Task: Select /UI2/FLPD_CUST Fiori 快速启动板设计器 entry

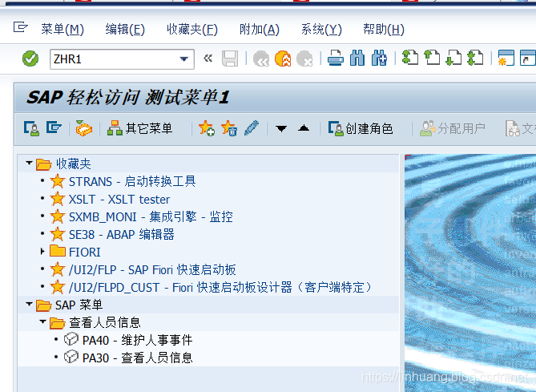Action: (x=220, y=288)
